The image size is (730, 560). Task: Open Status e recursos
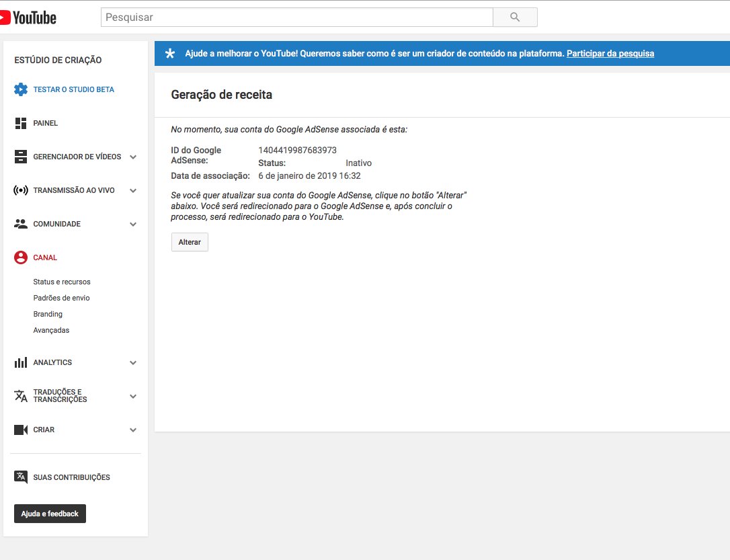(x=62, y=282)
